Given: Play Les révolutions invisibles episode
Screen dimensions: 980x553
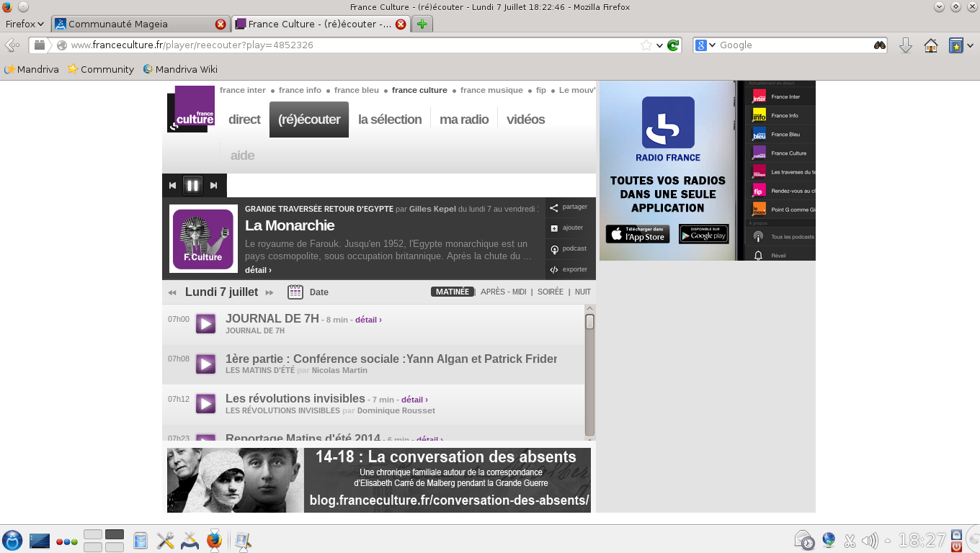Looking at the screenshot, I should tap(206, 404).
